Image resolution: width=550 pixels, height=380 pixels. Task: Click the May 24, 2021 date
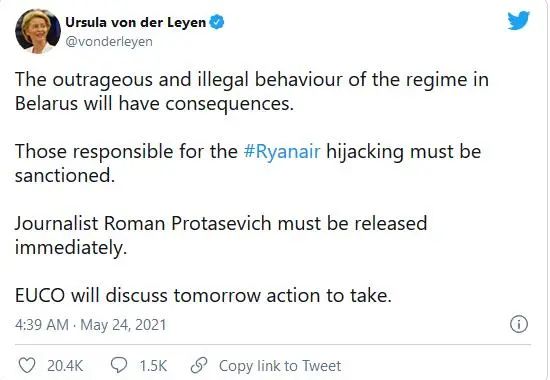pos(123,325)
